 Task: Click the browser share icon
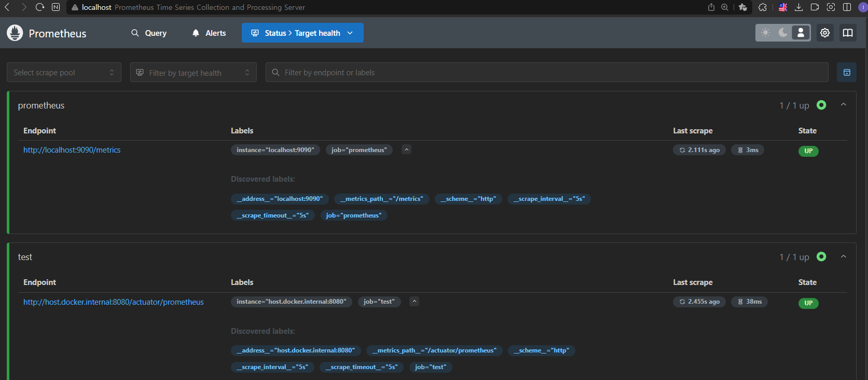pos(711,7)
